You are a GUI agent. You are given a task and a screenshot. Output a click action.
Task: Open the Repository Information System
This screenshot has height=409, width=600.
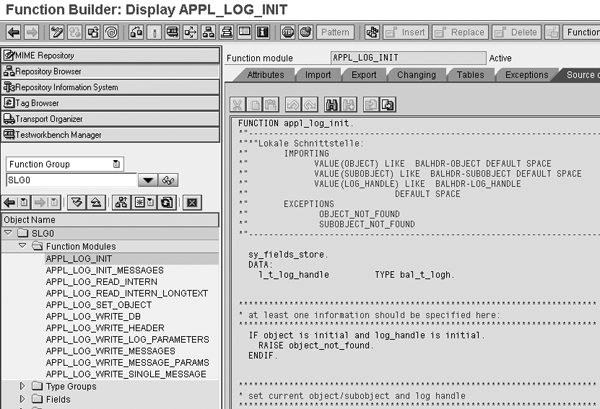click(111, 87)
